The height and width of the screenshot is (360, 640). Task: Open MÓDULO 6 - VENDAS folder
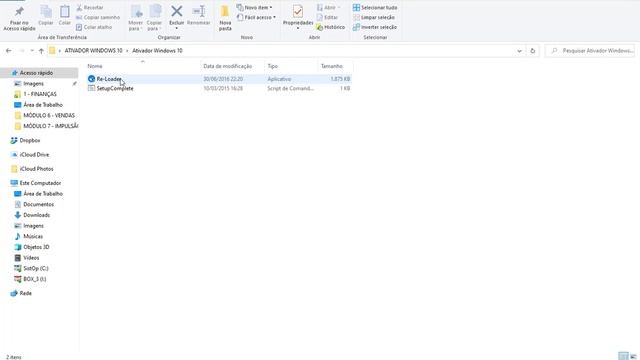(49, 115)
